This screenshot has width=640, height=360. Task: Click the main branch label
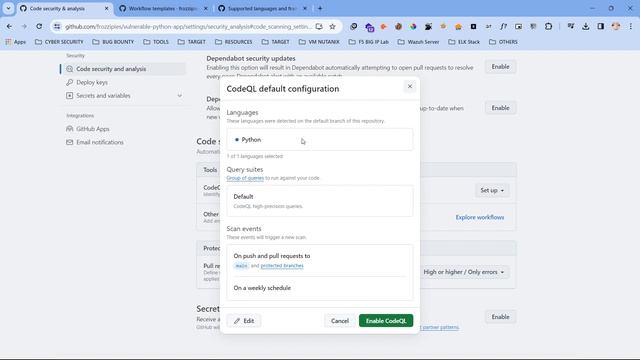coord(241,266)
